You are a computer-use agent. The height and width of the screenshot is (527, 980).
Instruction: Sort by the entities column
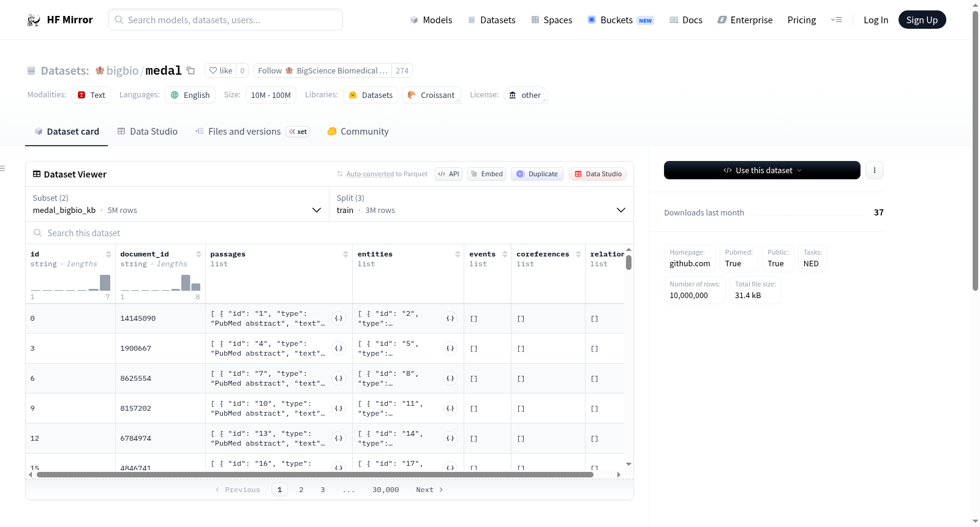coord(458,254)
